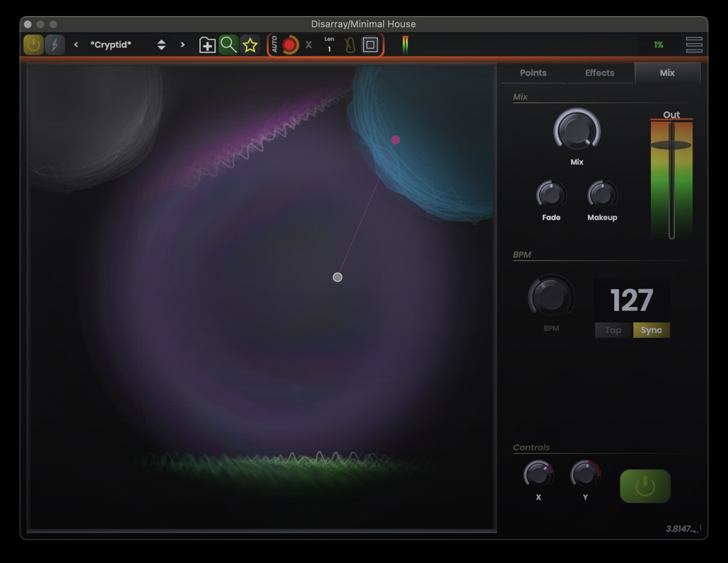Image resolution: width=728 pixels, height=563 pixels.
Task: Toggle the yellow plugin power button
Action: 33,45
